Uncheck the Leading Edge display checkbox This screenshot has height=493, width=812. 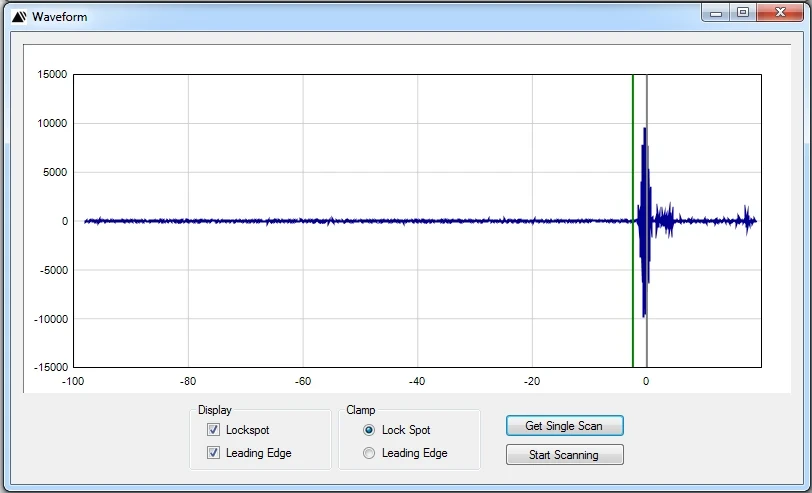pos(213,453)
